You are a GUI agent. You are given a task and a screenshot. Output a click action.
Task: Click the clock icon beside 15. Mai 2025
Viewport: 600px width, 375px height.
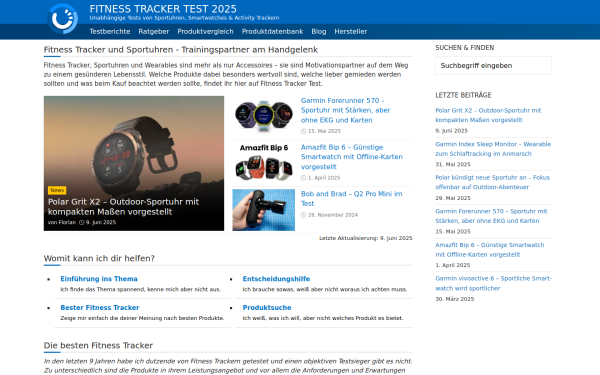[303, 131]
